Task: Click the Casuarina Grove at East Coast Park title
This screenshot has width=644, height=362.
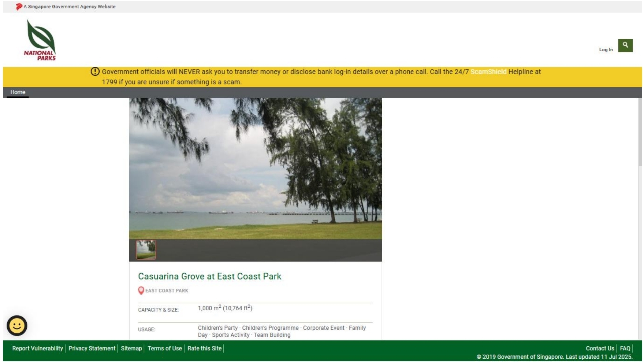Action: (x=209, y=276)
